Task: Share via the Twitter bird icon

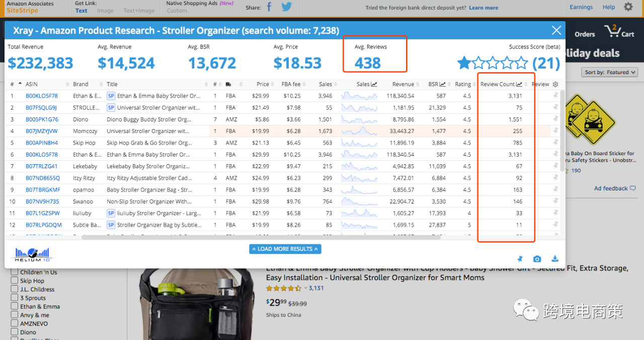Action: tap(286, 7)
